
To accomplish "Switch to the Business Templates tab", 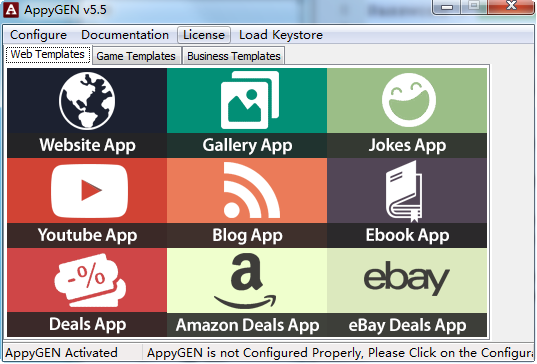I will [x=234, y=56].
